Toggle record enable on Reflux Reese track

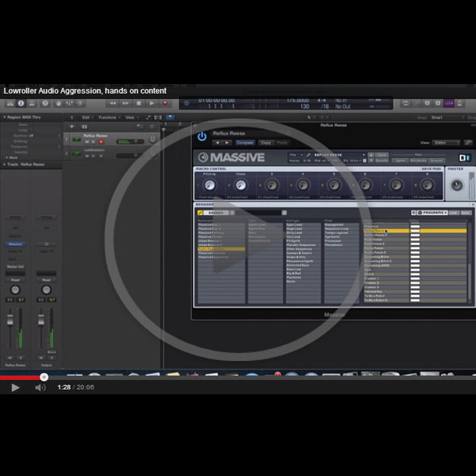101,142
